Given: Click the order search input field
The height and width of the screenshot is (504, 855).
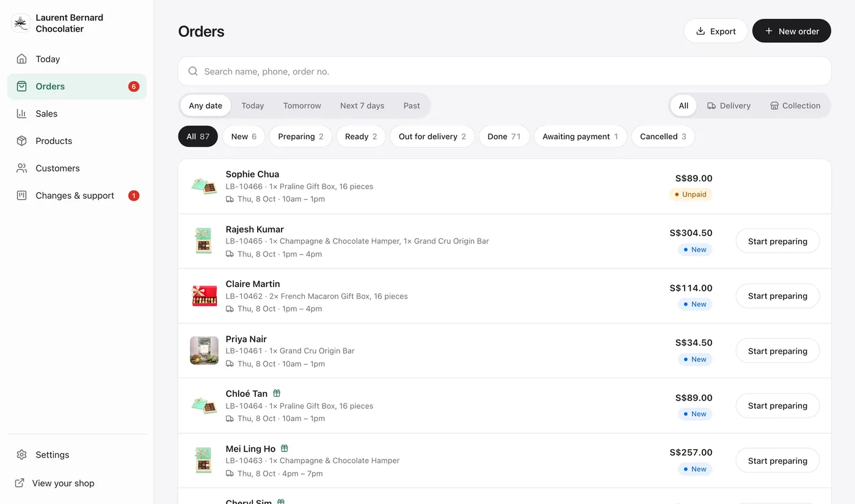Looking at the screenshot, I should click(504, 71).
